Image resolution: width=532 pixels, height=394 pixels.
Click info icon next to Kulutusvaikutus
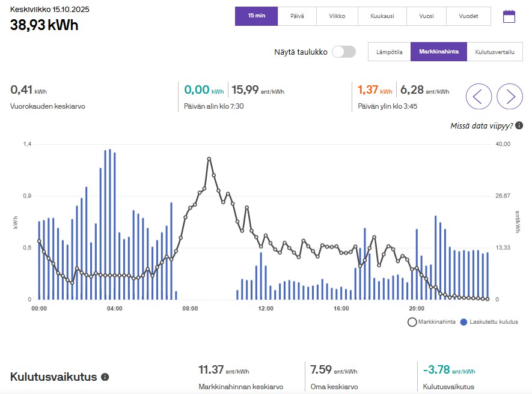(x=105, y=377)
